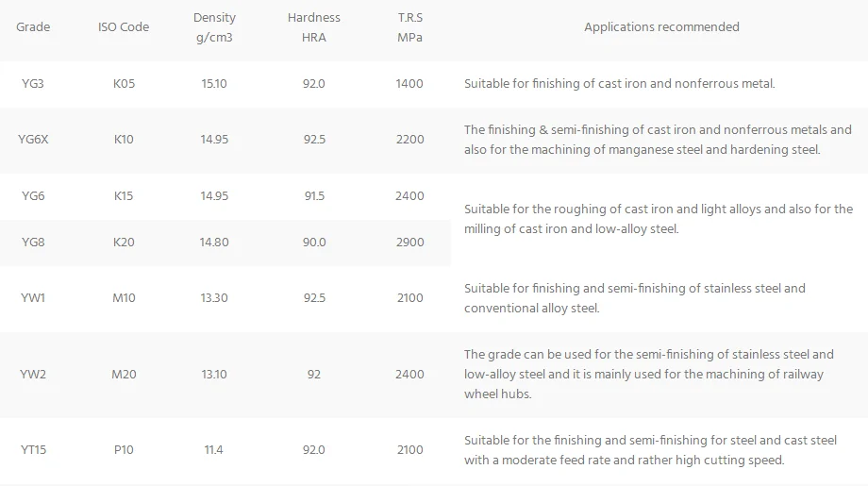This screenshot has width=868, height=486.
Task: Select the 11.4 density value
Action: click(x=214, y=450)
